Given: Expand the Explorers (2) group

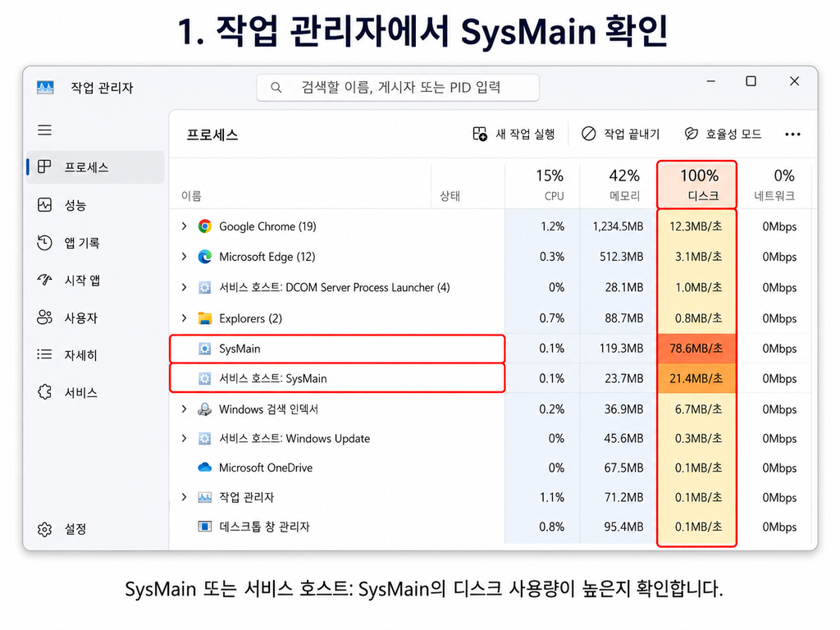Looking at the screenshot, I should point(185,318).
